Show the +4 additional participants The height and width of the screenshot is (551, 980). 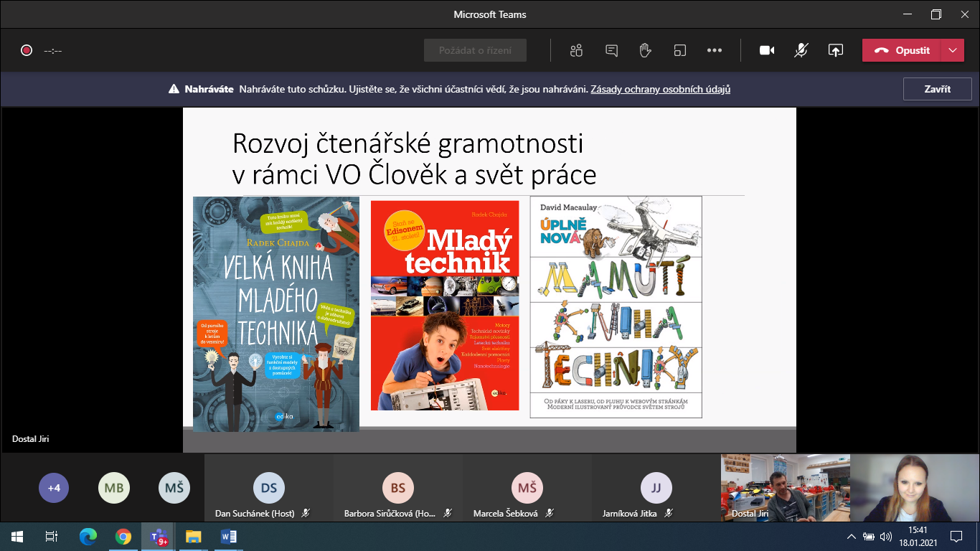click(54, 488)
